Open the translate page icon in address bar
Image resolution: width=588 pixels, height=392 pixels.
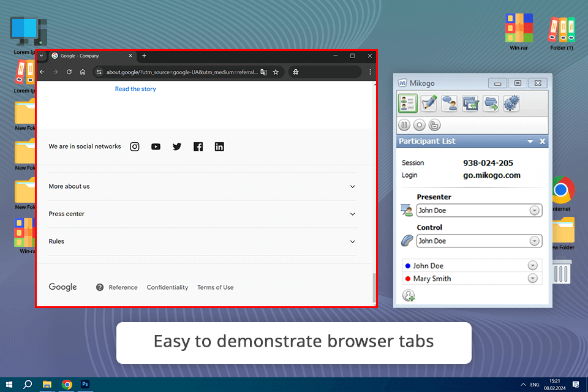coord(263,72)
